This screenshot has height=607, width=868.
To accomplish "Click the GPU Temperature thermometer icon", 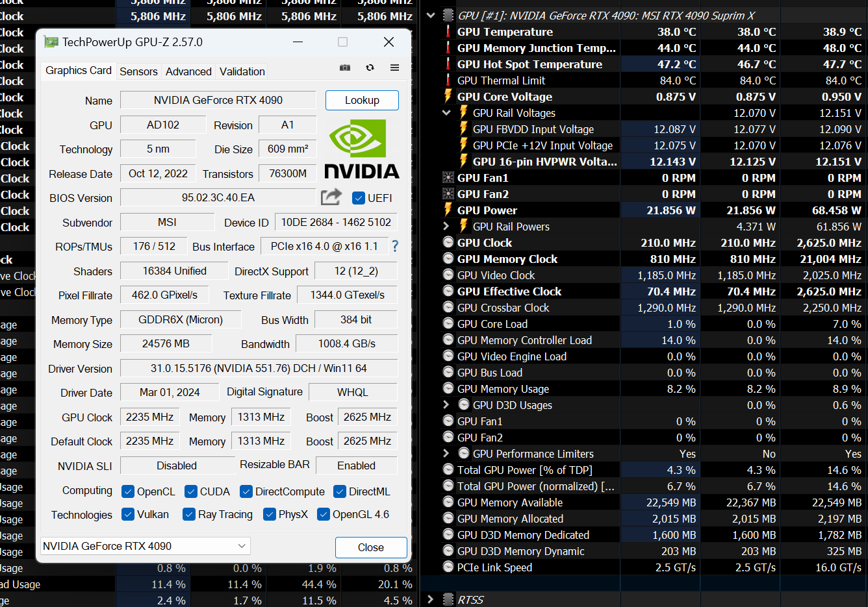I will point(448,32).
